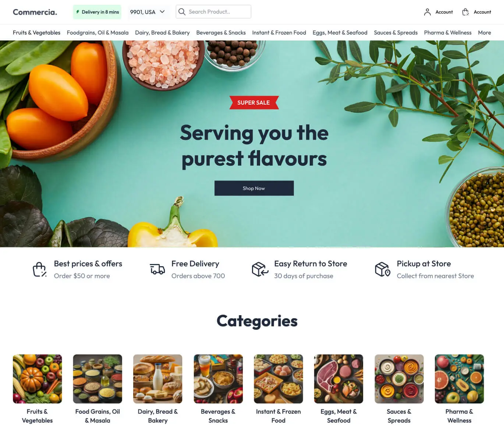Click the Pickup at Store icon
This screenshot has width=504, height=447.
pyautogui.click(x=383, y=269)
